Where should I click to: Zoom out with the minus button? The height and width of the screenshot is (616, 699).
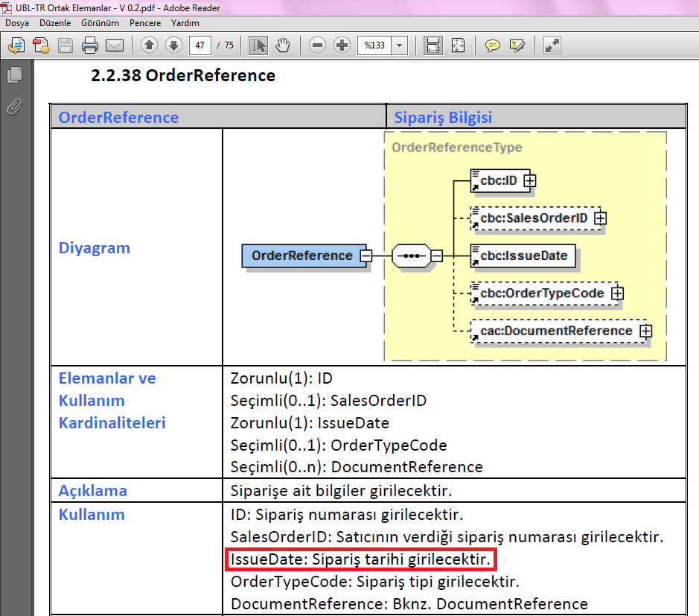pyautogui.click(x=318, y=45)
